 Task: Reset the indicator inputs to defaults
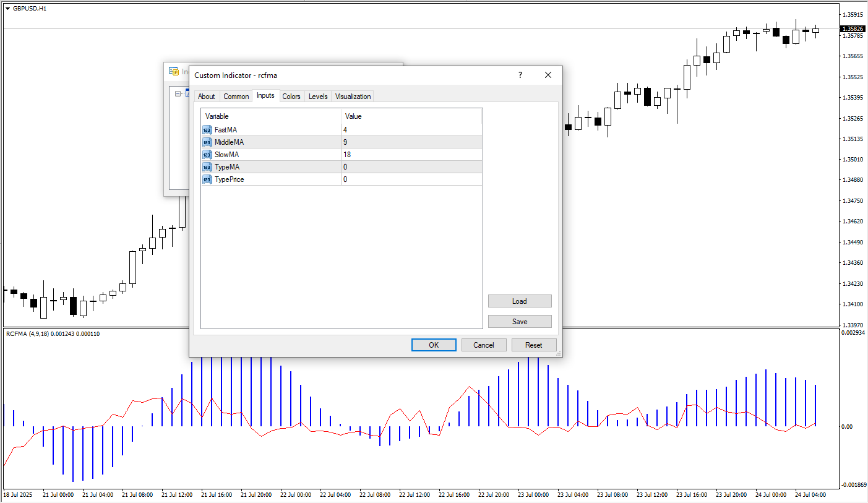[x=533, y=345]
